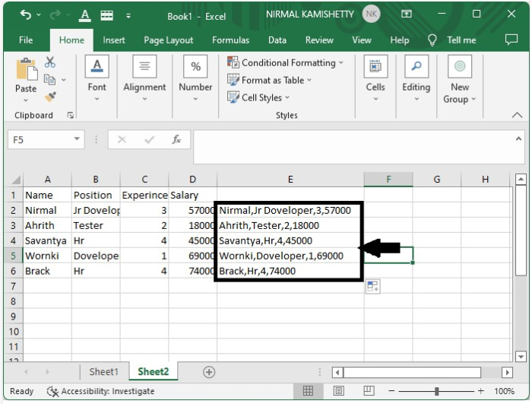Click the Copy icon in Clipboard
Viewport: 532px width, 404px height.
click(50, 80)
